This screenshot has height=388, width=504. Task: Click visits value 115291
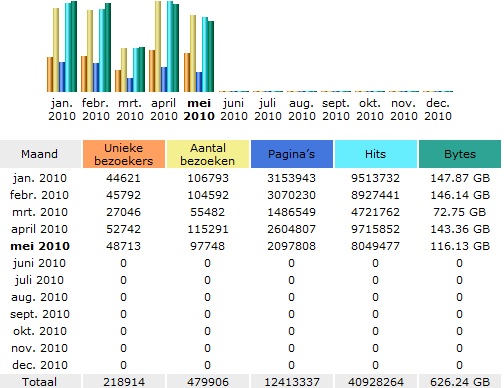click(x=208, y=229)
